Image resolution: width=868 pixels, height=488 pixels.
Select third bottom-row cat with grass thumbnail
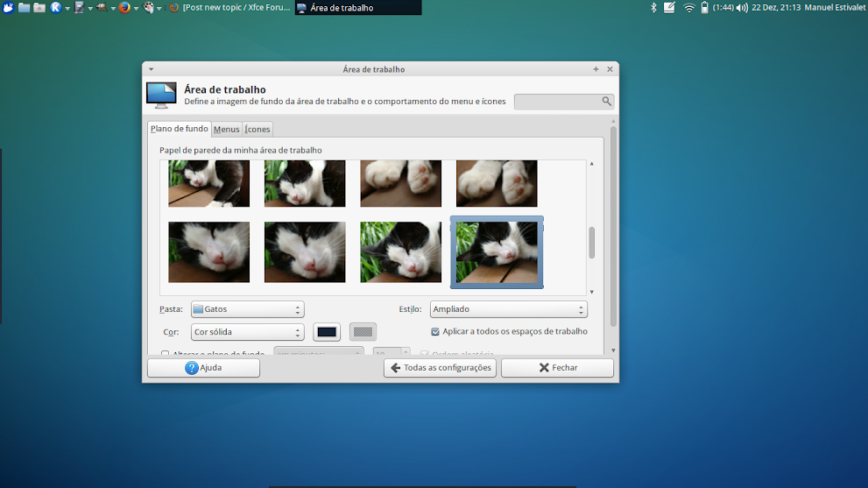[401, 252]
